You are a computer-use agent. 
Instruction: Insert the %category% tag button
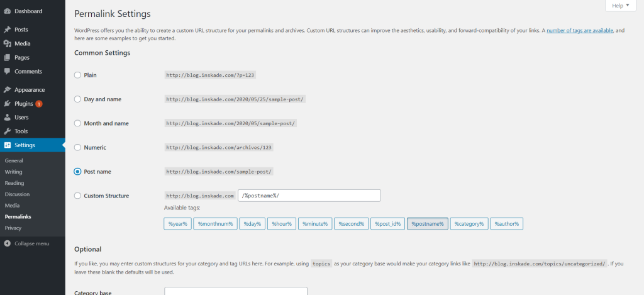click(x=469, y=224)
